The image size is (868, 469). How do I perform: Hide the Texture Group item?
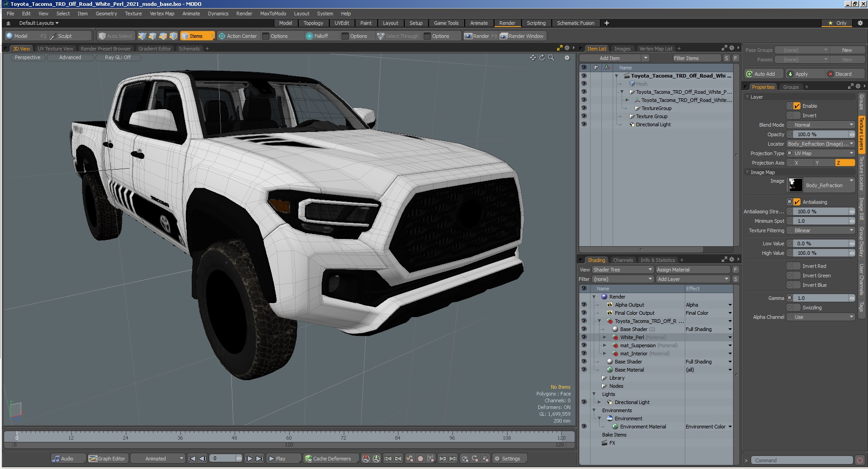click(x=584, y=116)
